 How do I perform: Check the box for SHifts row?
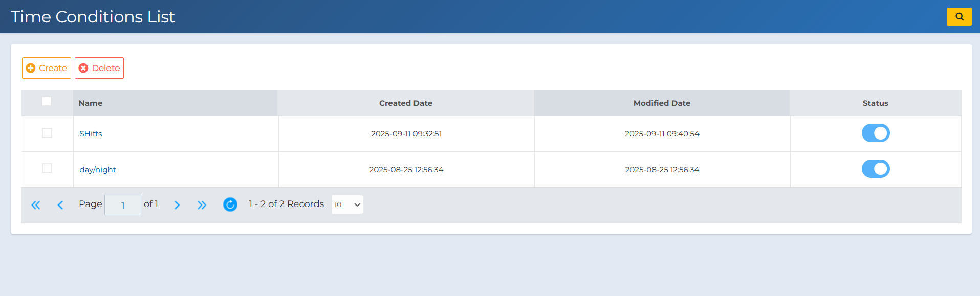click(x=47, y=133)
